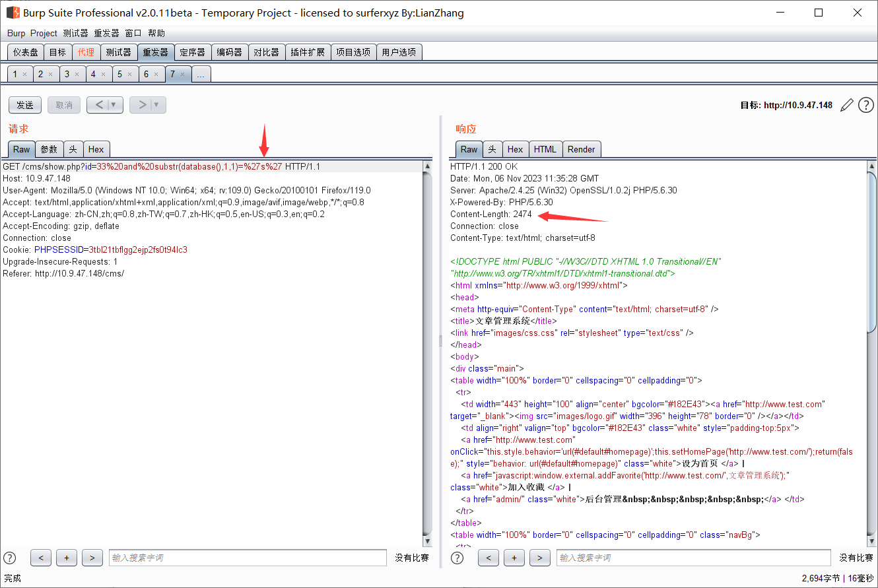Switch to the 代理 tab
The width and height of the screenshot is (878, 588).
[x=86, y=52]
